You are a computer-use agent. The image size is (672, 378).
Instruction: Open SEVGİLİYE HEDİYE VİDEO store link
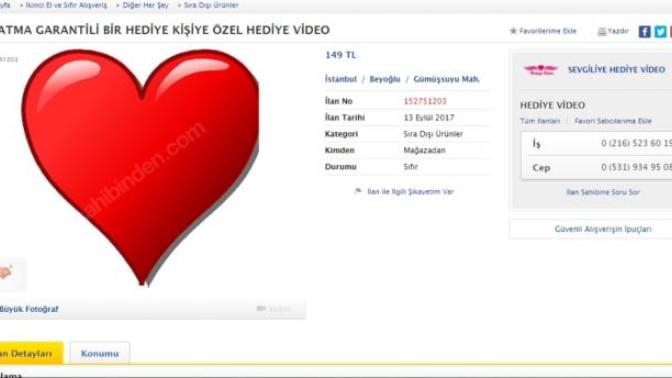[x=616, y=69]
